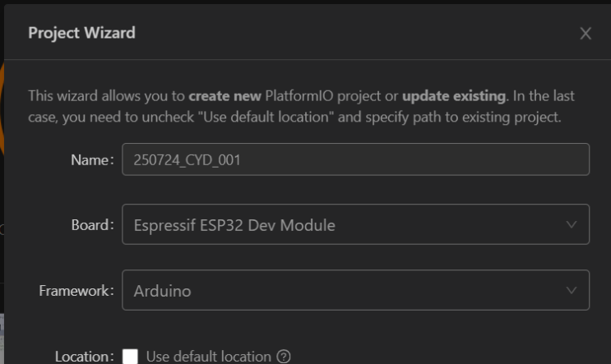Screen dimensions: 611x364
Task: Click the "Name:" field label
Action: pyautogui.click(x=92, y=159)
